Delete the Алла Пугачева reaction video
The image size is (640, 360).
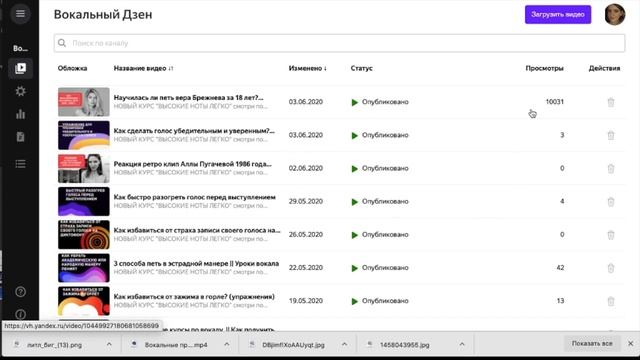[x=611, y=168]
